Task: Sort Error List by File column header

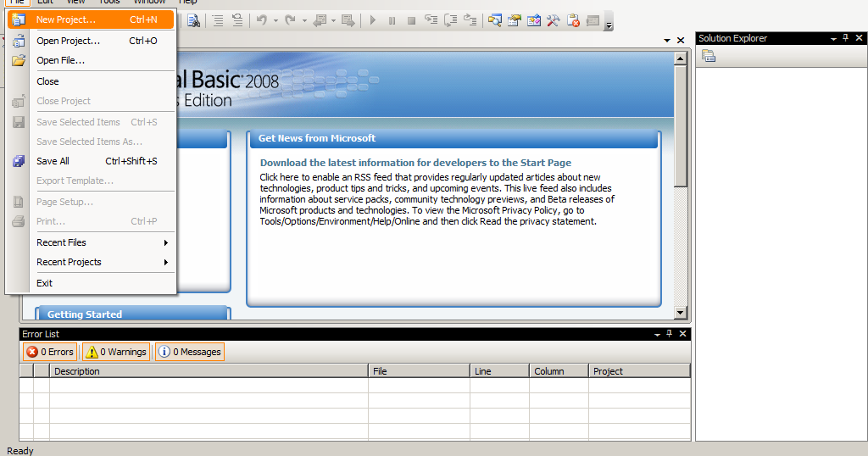Action: (x=419, y=371)
